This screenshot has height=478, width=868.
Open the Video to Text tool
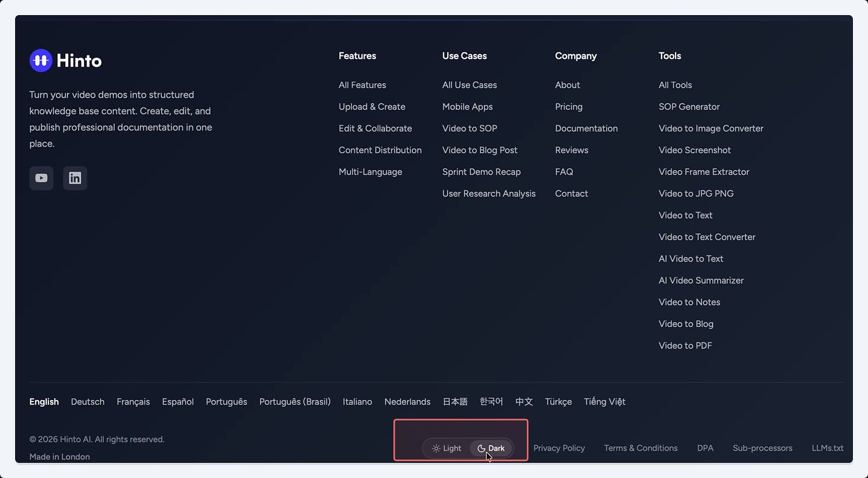tap(686, 215)
